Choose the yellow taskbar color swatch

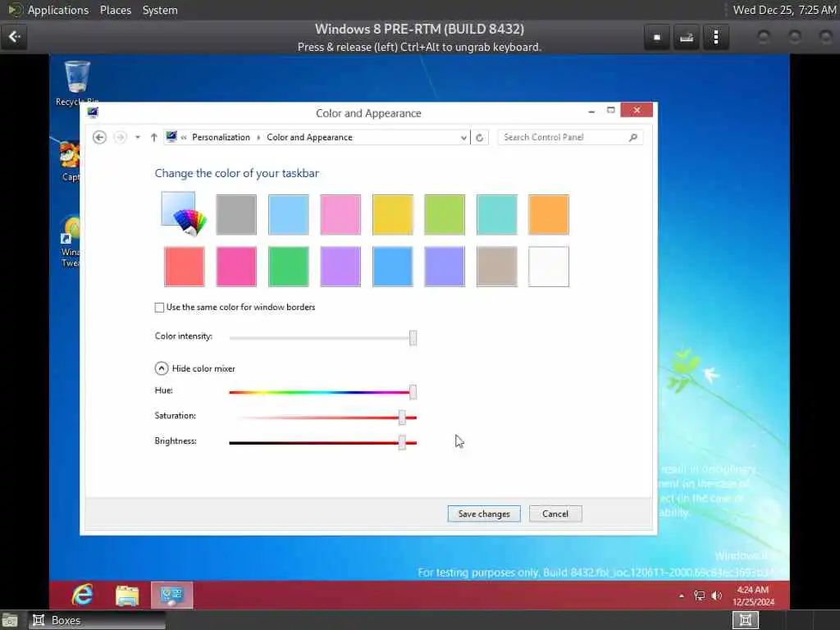coord(393,214)
